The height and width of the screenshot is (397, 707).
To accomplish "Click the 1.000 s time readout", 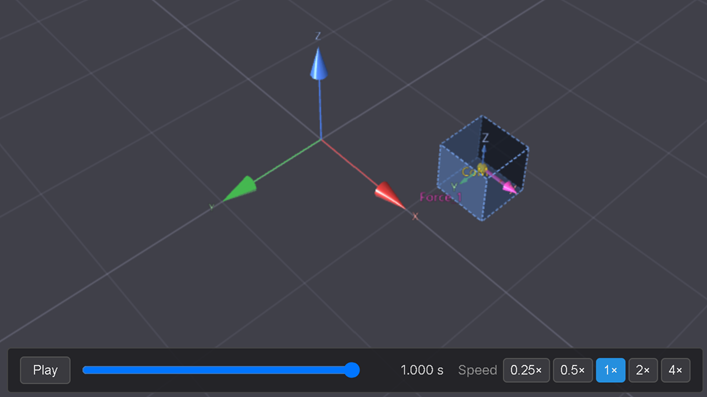I will point(422,370).
